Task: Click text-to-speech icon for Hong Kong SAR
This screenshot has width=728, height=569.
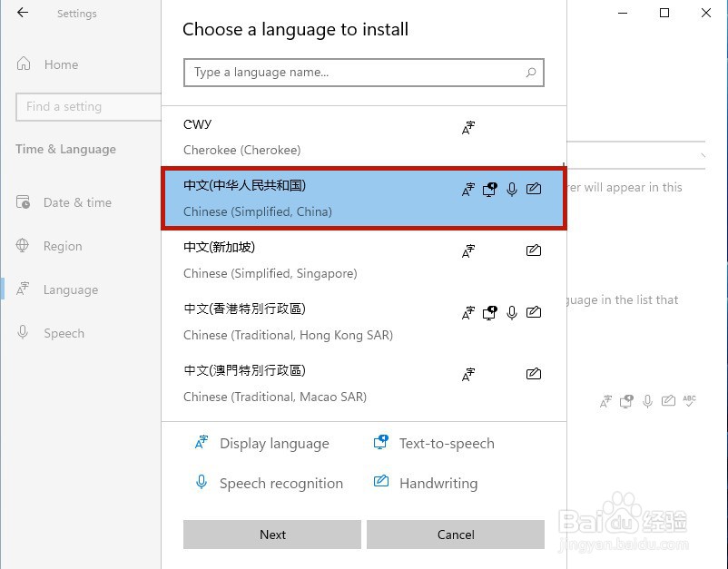Action: [x=490, y=313]
